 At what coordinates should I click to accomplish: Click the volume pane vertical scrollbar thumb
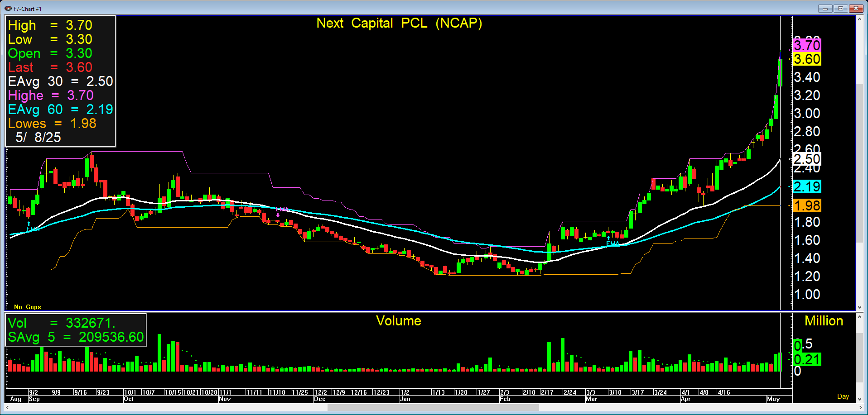pyautogui.click(x=859, y=358)
